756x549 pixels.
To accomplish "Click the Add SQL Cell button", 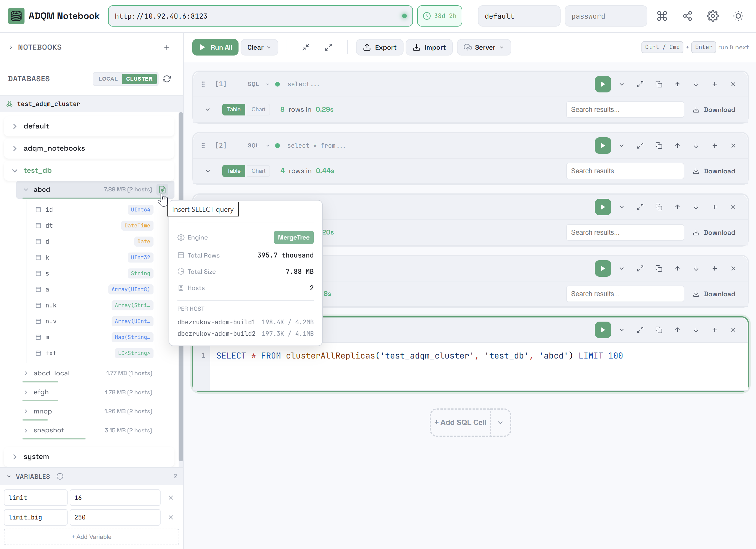I will (460, 423).
